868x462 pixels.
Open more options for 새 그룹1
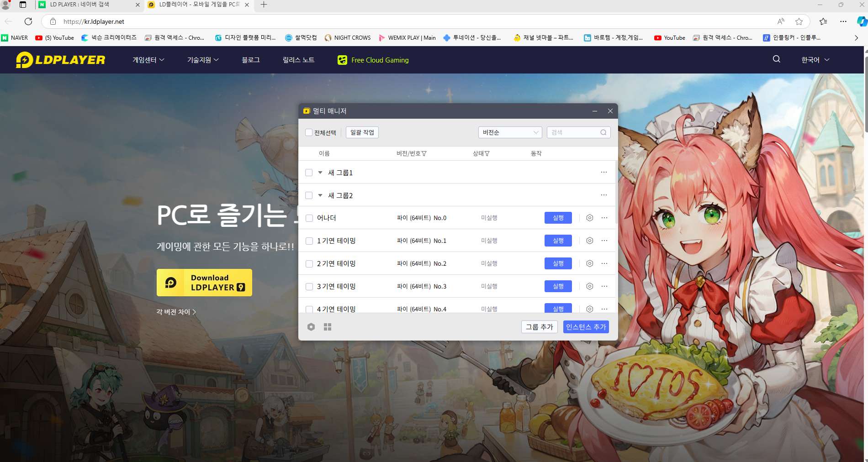pyautogui.click(x=604, y=172)
